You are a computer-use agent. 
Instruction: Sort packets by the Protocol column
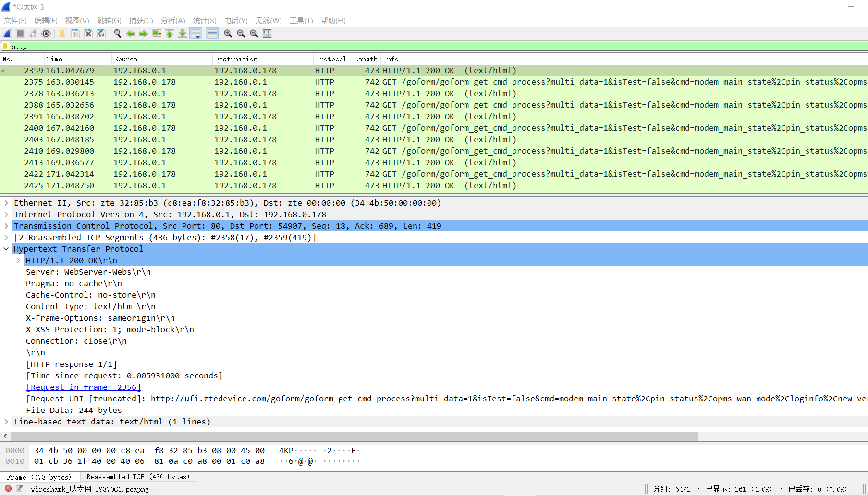tap(332, 59)
